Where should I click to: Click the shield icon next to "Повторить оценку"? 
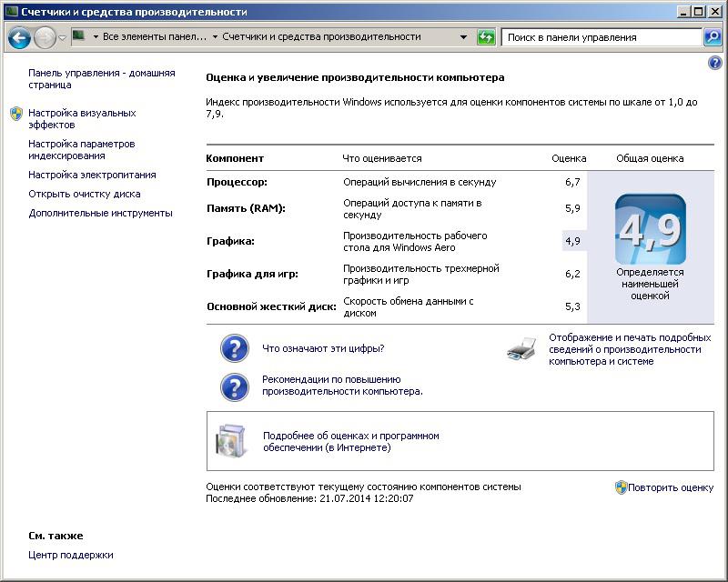point(621,487)
